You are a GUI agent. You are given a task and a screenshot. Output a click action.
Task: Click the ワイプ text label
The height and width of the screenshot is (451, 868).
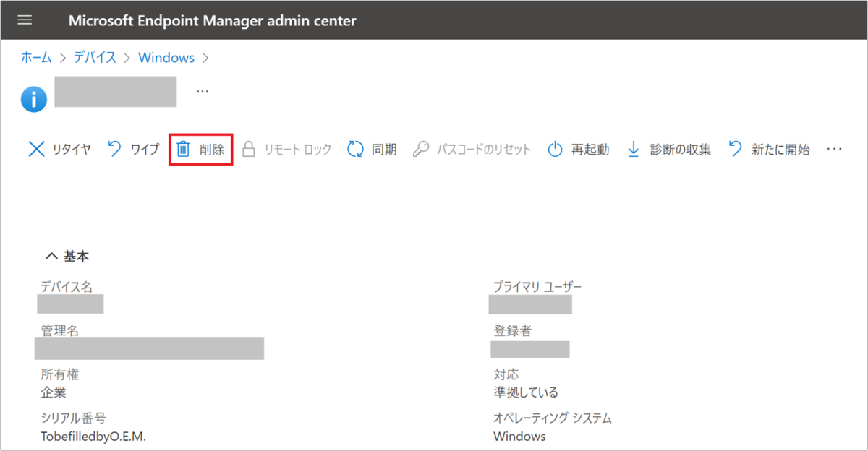click(x=144, y=150)
